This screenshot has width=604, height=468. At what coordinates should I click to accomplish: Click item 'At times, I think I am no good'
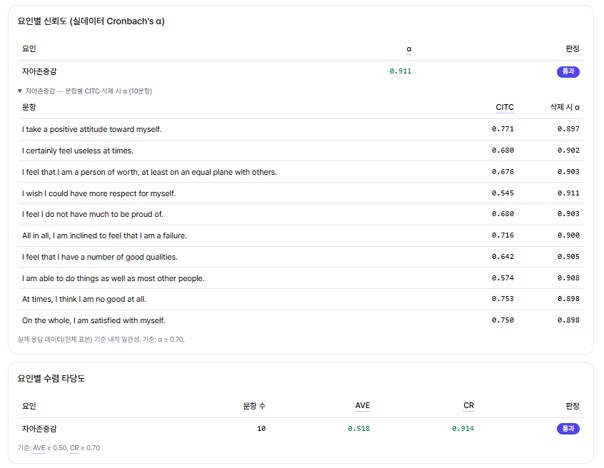point(84,299)
